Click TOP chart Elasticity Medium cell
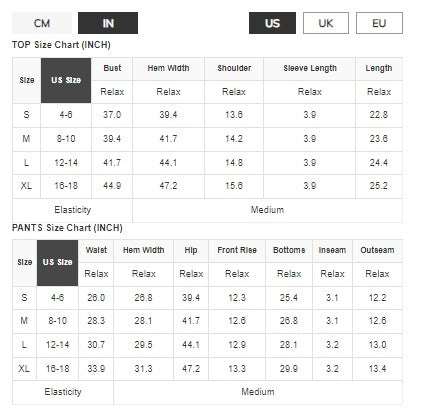 (x=267, y=210)
